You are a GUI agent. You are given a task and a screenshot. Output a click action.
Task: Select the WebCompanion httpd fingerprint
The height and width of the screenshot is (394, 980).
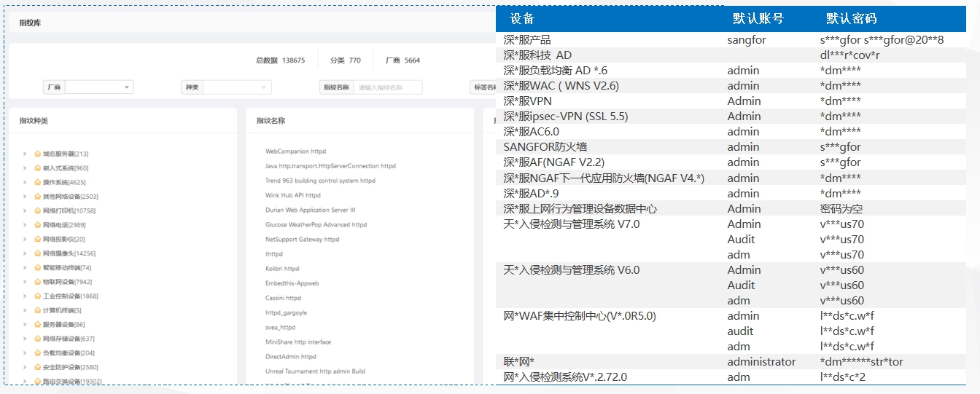295,151
